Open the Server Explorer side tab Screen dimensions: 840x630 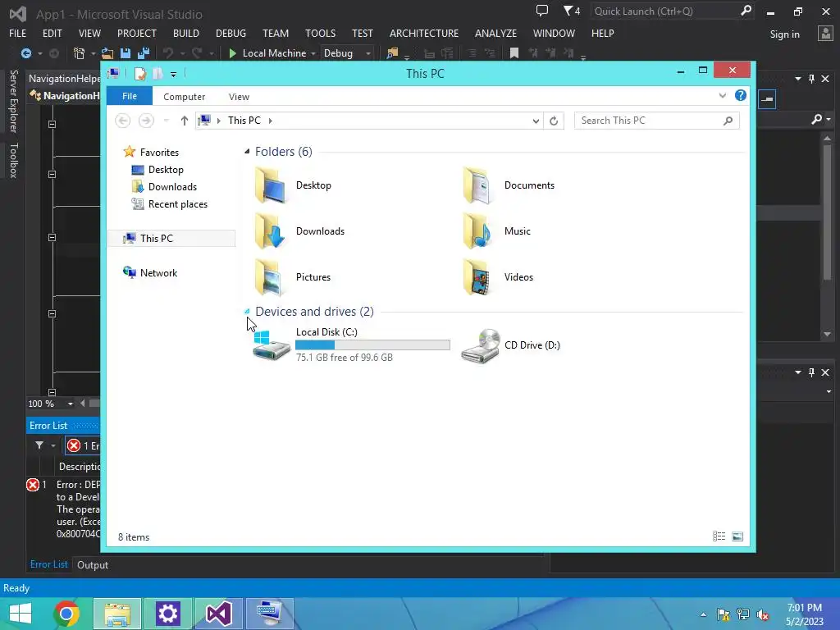click(13, 101)
